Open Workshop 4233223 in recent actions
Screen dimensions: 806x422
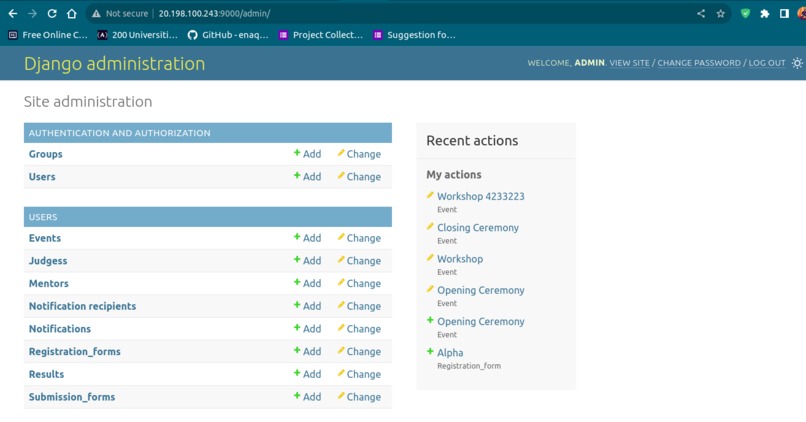coord(481,196)
